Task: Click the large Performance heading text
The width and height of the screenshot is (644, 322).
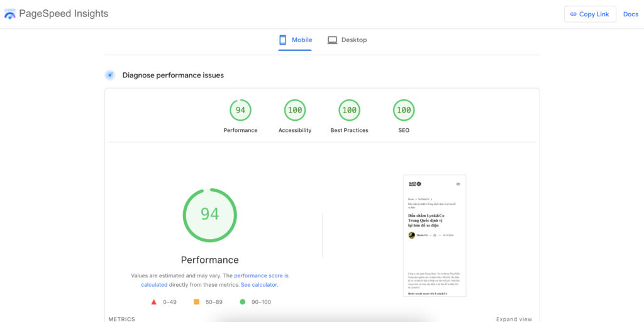Action: coord(210,260)
